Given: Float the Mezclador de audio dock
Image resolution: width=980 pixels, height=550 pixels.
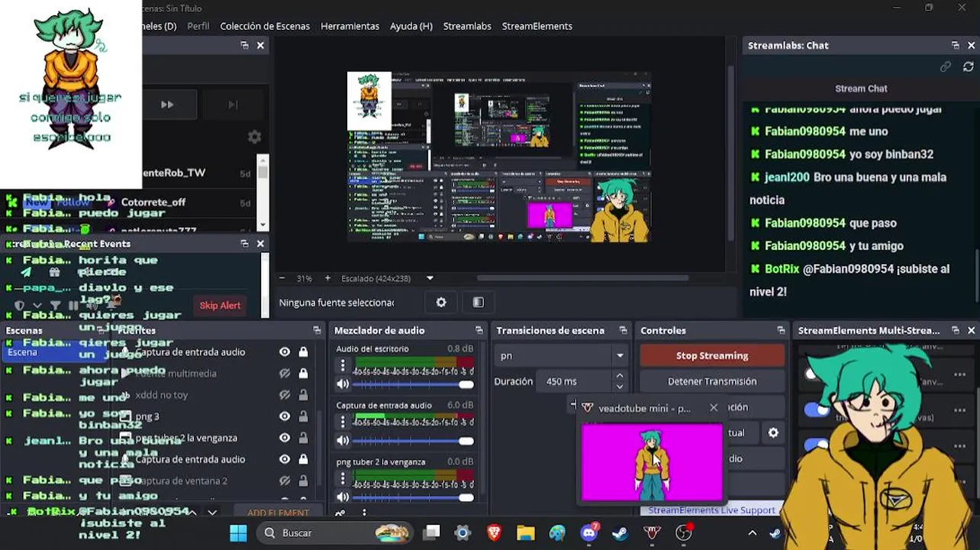Looking at the screenshot, I should pos(479,331).
